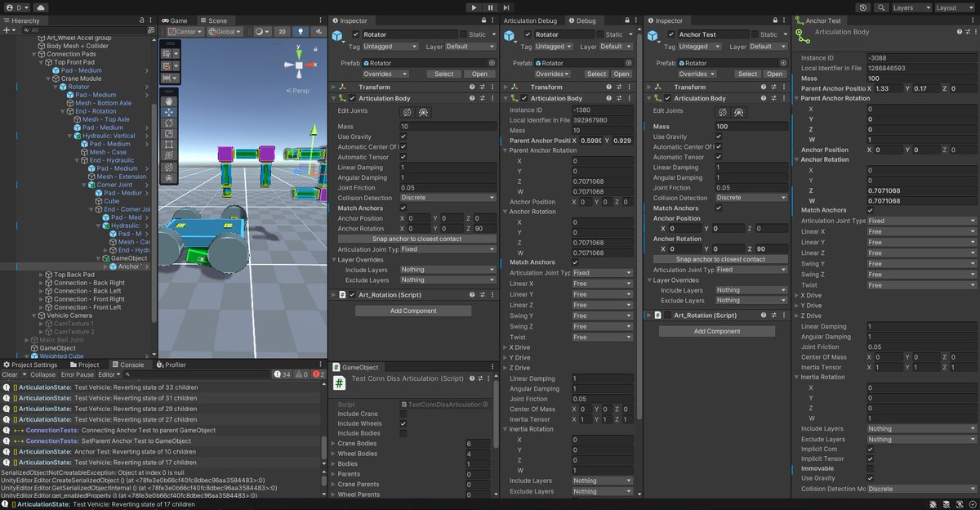This screenshot has width=980, height=510.
Task: Toggle scene lighting bulb icon
Action: click(300, 31)
